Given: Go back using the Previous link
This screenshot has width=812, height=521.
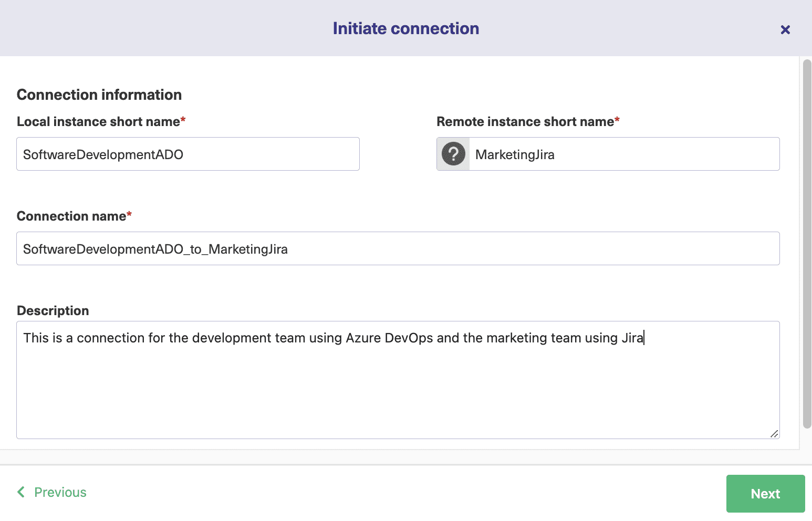Looking at the screenshot, I should pyautogui.click(x=59, y=492).
